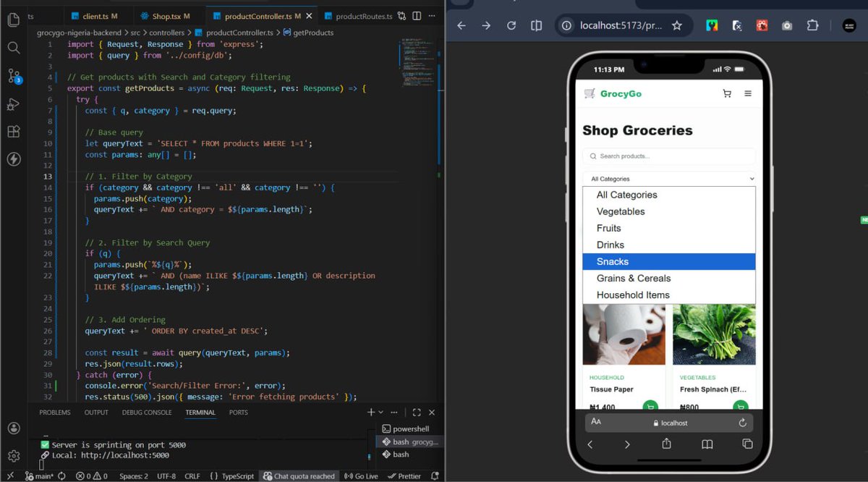
Task: Click the main* branch in status bar
Action: pyautogui.click(x=39, y=476)
